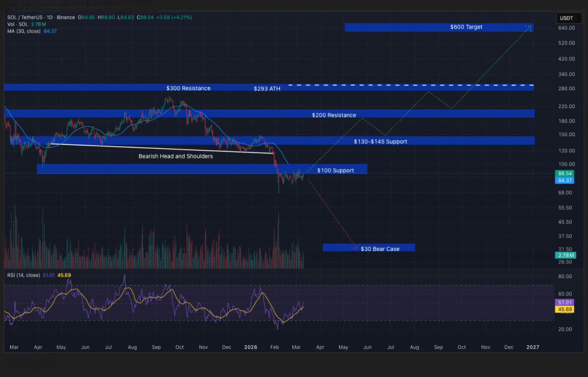
Task: Click the SOL / TetherUS symbol title
Action: click(x=25, y=17)
